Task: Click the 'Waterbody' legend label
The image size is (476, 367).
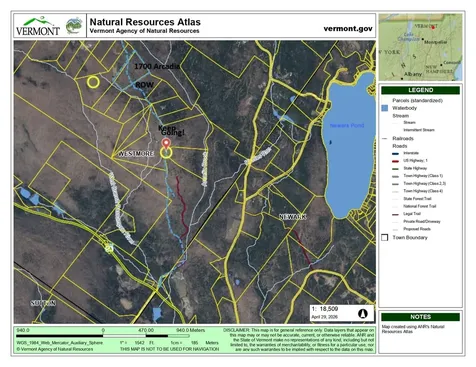Action: coord(404,108)
